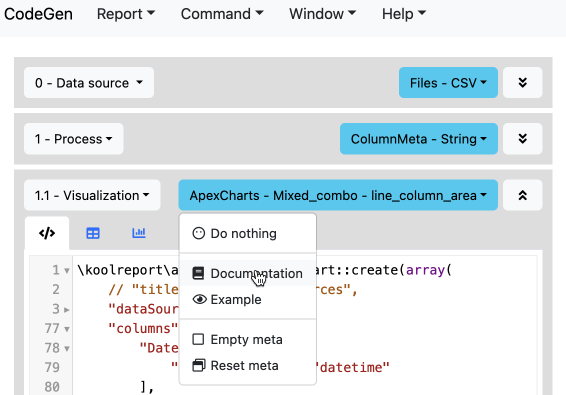Click line number 79 in the gutter
566x395 pixels.
click(52, 368)
